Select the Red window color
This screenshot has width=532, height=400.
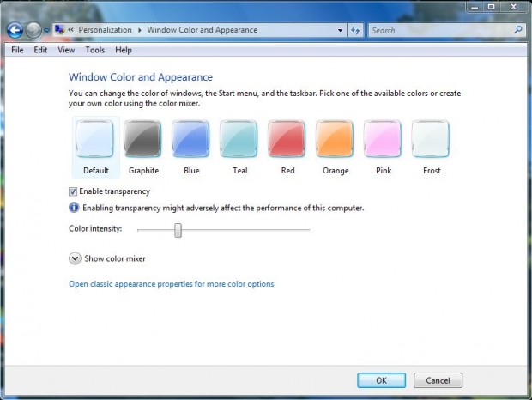[287, 139]
